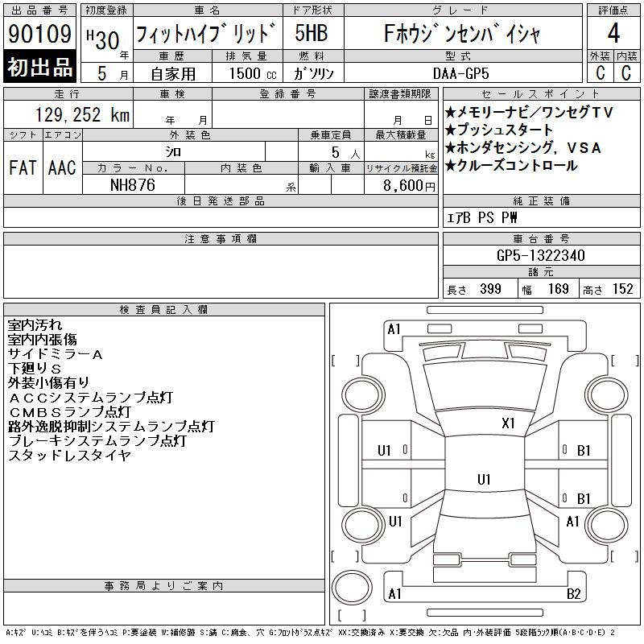
Task: Click the recycle deposit 8,600円 value
Action: click(409, 185)
